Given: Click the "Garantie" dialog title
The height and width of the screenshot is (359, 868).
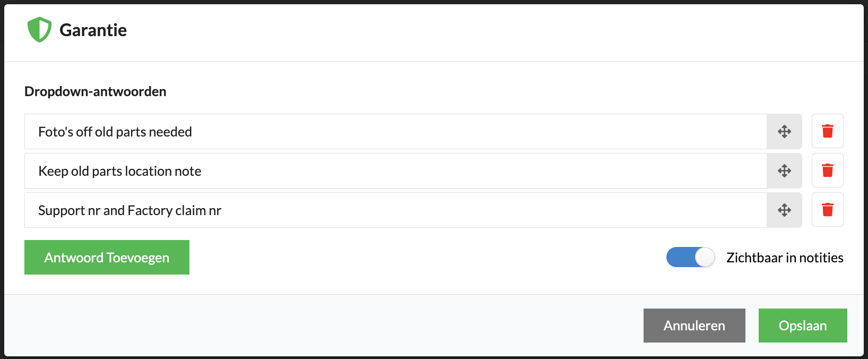Looking at the screenshot, I should point(93,30).
